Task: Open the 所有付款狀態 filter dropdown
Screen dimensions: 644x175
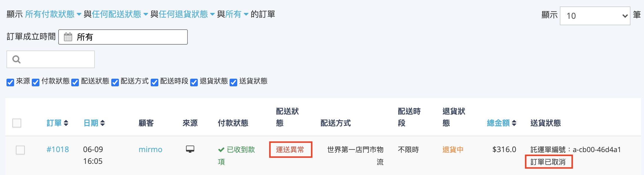Action: (53, 14)
